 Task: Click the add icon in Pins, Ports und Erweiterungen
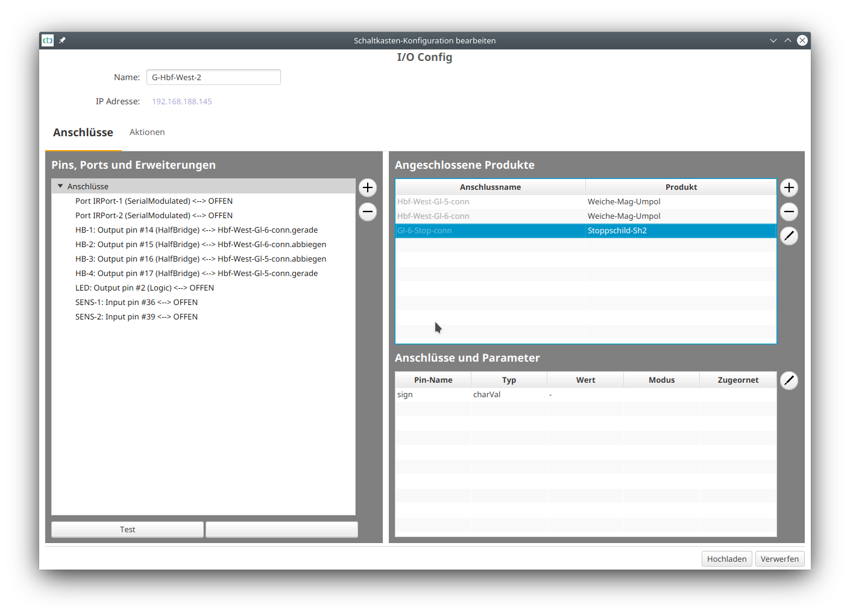(367, 187)
